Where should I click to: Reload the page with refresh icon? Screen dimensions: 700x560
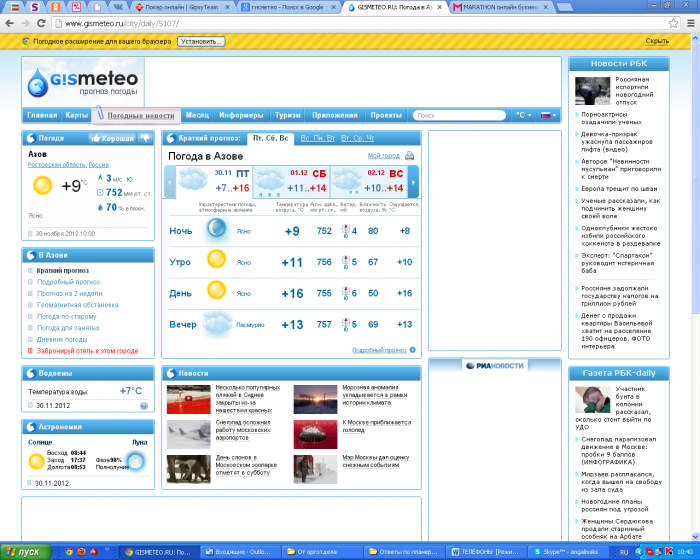click(41, 23)
